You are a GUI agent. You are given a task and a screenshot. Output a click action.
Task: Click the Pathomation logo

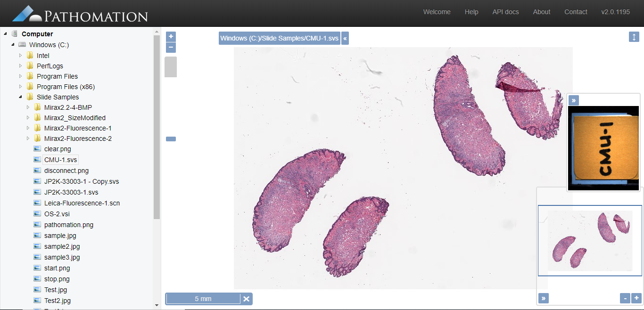(80, 14)
